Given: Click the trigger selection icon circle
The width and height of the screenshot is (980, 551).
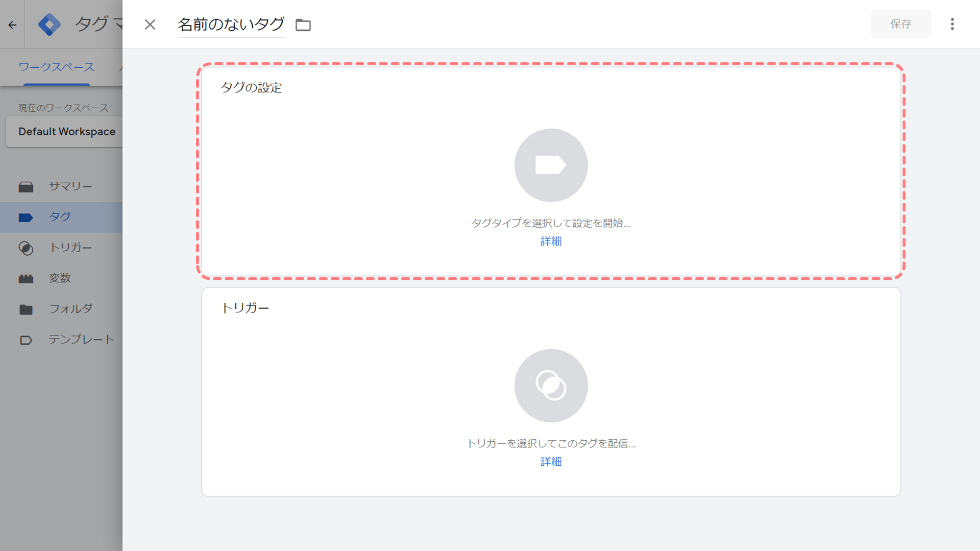Looking at the screenshot, I should click(x=551, y=385).
